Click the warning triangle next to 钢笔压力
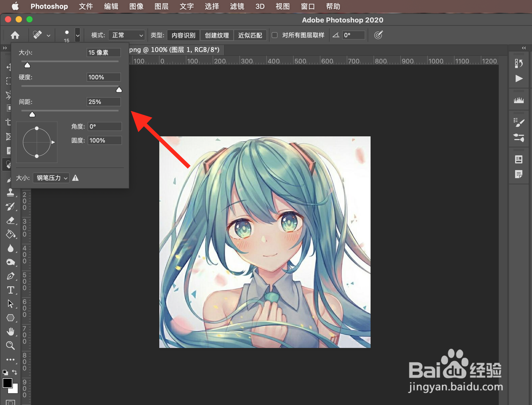The height and width of the screenshot is (405, 532). tap(75, 178)
